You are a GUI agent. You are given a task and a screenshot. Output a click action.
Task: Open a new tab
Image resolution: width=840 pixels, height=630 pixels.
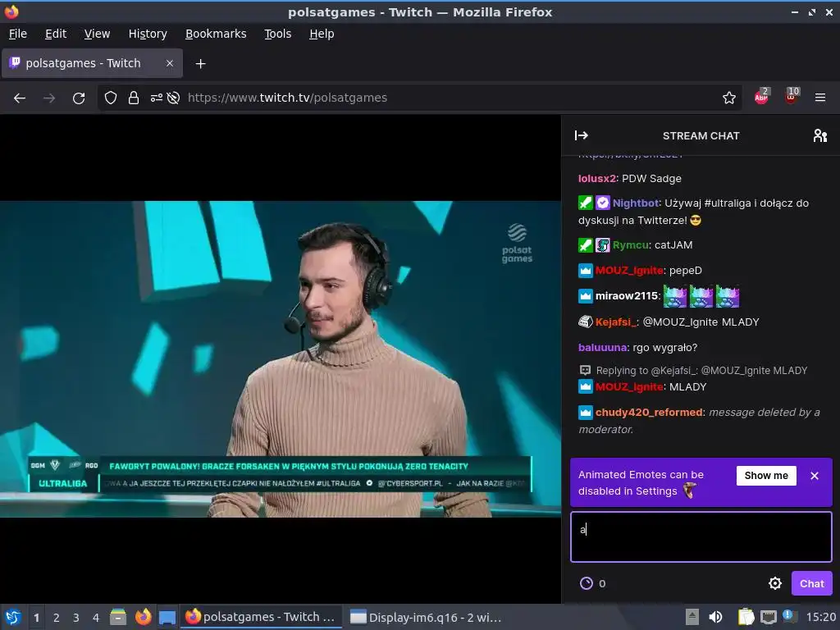(200, 64)
